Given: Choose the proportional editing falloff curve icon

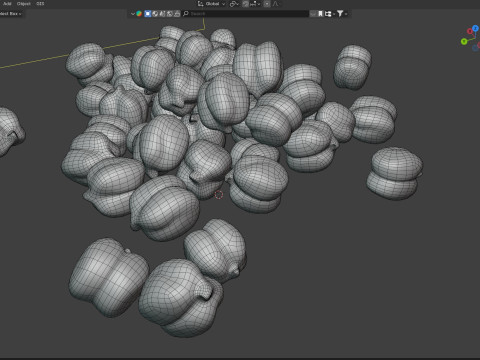Looking at the screenshot, I should point(276,4).
